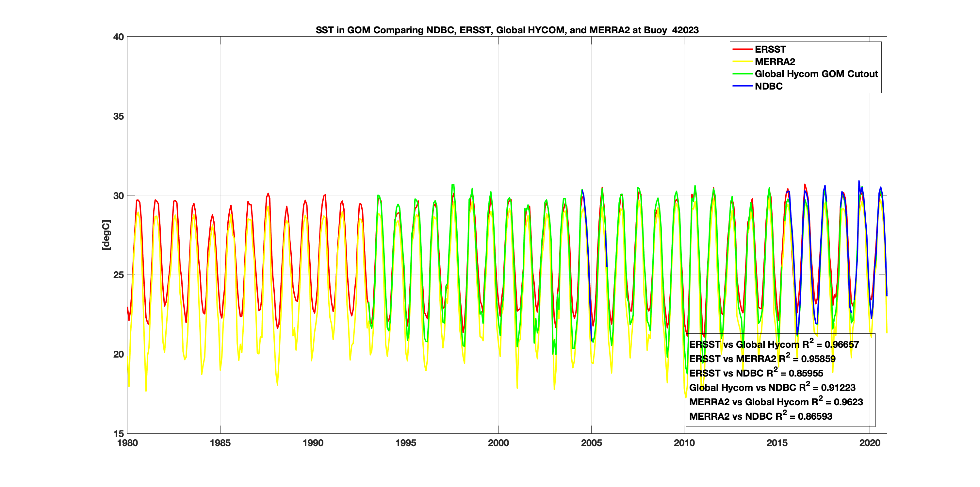Click the 1980 x-axis tick label
Viewport: 980px width, 487px height.
click(x=127, y=443)
